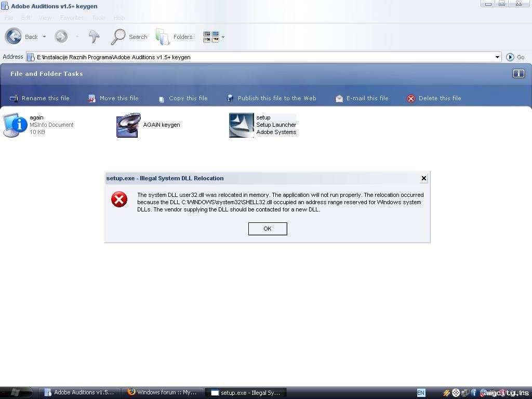This screenshot has width=532, height=399.
Task: Open the Forward history dropdown arrow
Action: tap(77, 37)
